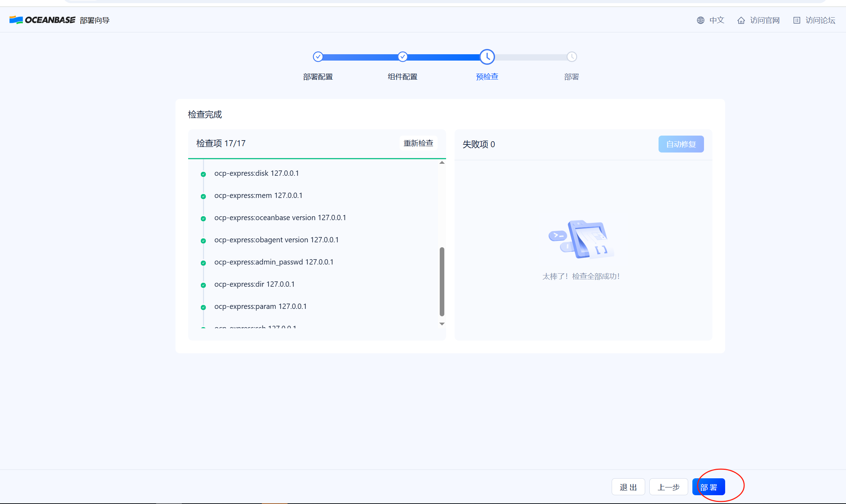Click the checkmark icon on the 部署配置 step
Image resolution: width=846 pixels, height=504 pixels.
pyautogui.click(x=318, y=57)
